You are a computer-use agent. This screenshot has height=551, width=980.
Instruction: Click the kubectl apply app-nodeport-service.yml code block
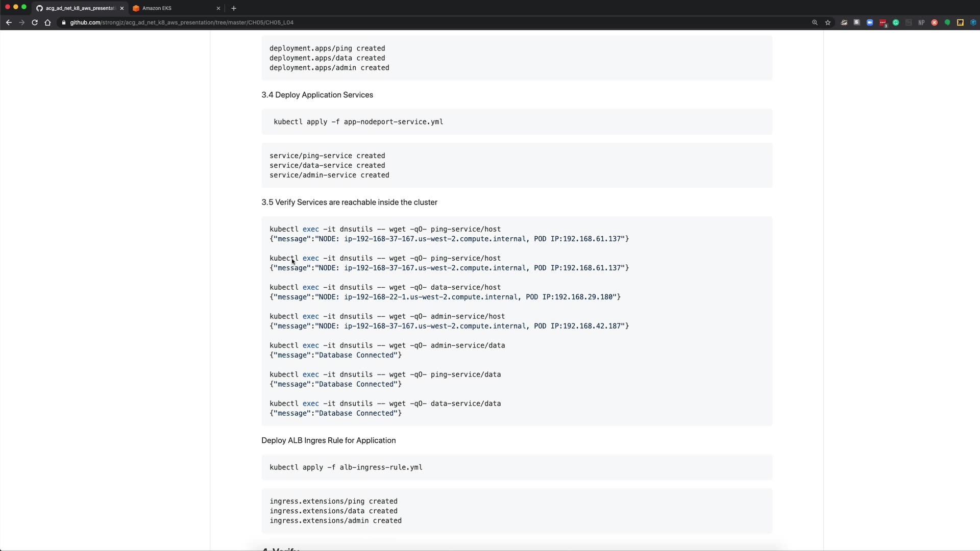(x=358, y=122)
